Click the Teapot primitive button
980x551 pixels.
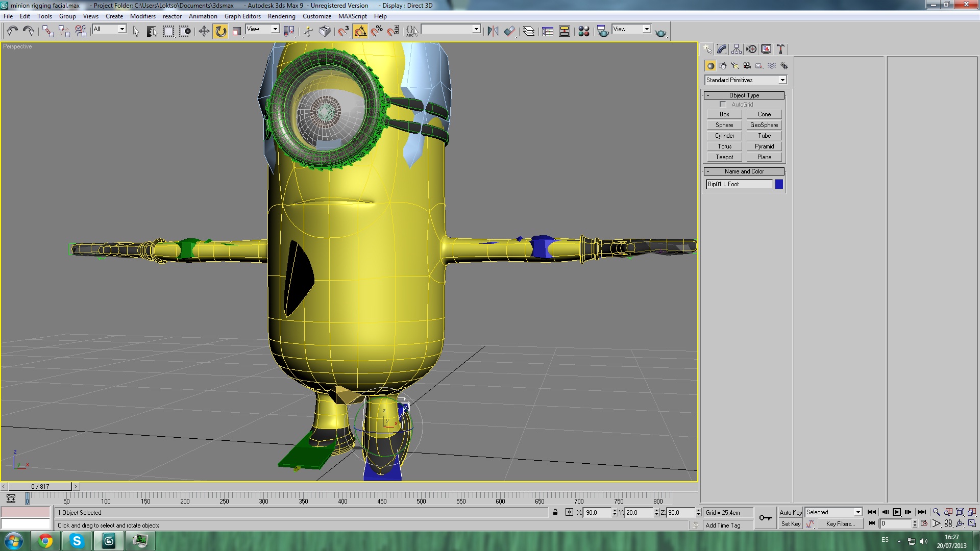pyautogui.click(x=724, y=157)
